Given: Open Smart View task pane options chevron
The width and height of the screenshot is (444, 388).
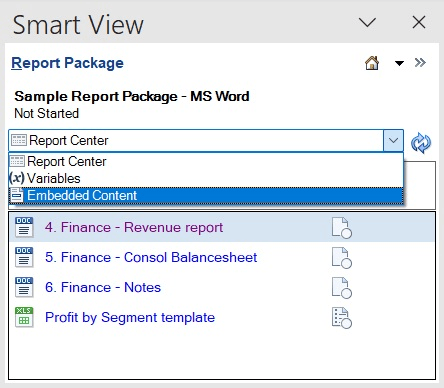Looking at the screenshot, I should pos(367,23).
